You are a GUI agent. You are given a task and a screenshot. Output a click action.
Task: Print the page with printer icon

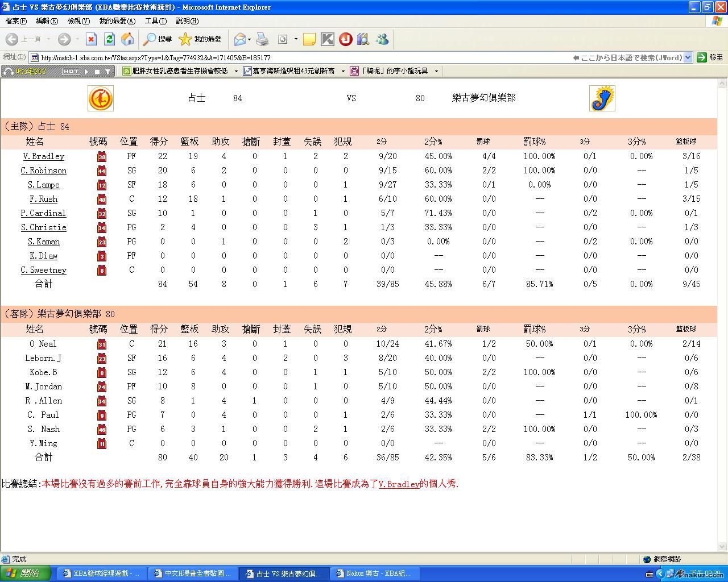pos(262,39)
